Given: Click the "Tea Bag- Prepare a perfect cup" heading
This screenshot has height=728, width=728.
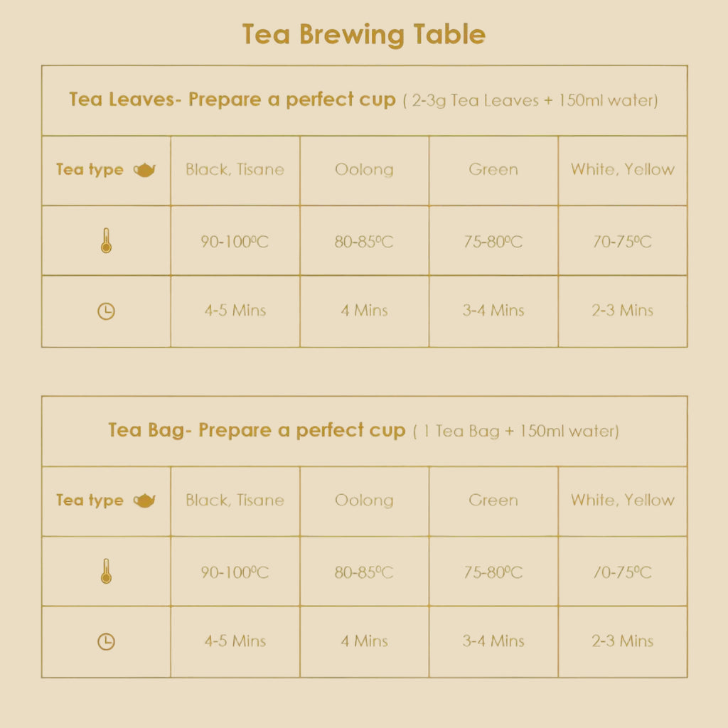Looking at the screenshot, I should (x=257, y=430).
